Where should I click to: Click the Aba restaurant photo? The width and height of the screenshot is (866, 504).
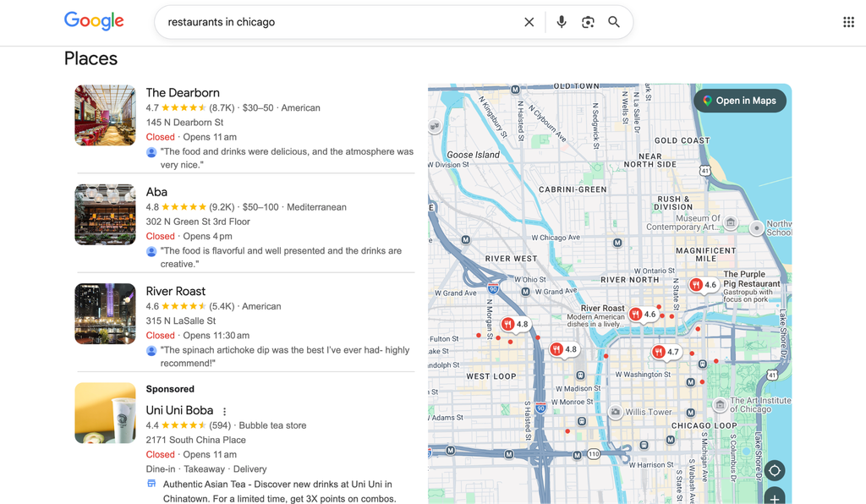[105, 214]
